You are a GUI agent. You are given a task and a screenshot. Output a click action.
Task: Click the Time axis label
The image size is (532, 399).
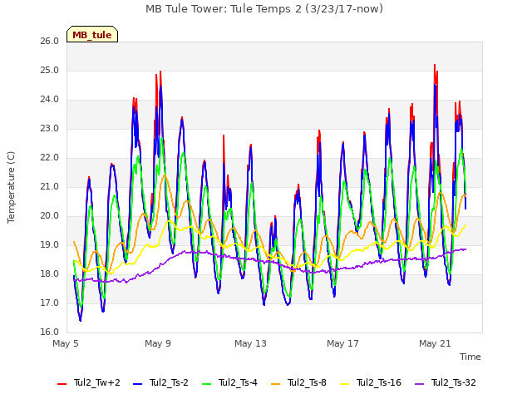[x=470, y=357]
